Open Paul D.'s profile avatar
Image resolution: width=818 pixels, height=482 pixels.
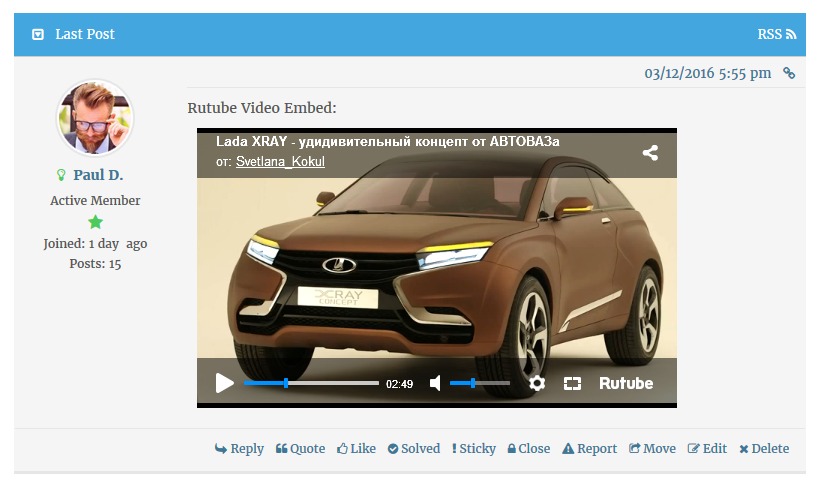95,118
